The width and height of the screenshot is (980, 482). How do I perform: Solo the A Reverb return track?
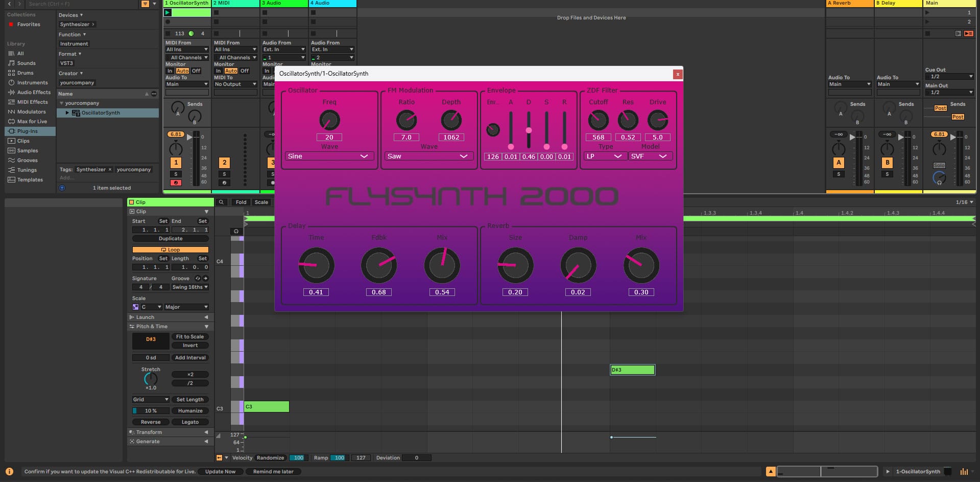coord(839,174)
